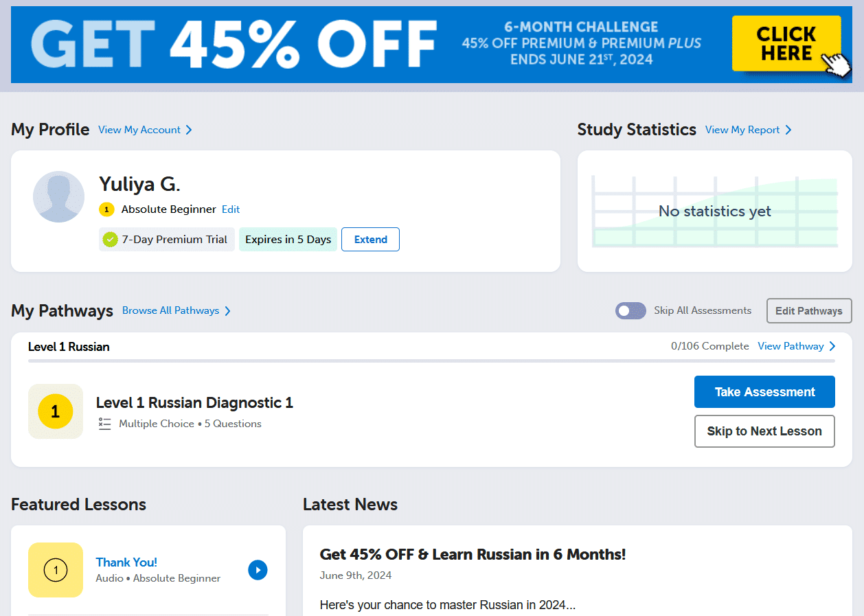Edit the Absolute Beginner level
The image size is (864, 616).
(231, 209)
